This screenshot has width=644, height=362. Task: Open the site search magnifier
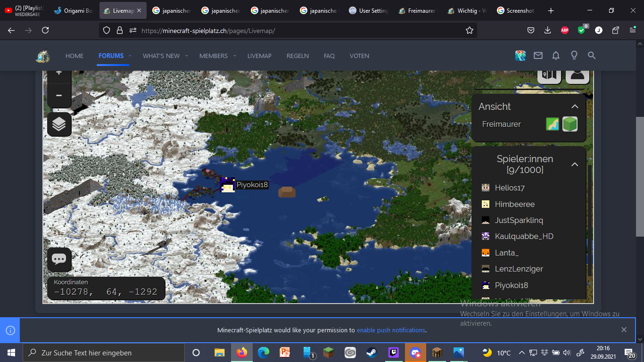[x=592, y=55]
